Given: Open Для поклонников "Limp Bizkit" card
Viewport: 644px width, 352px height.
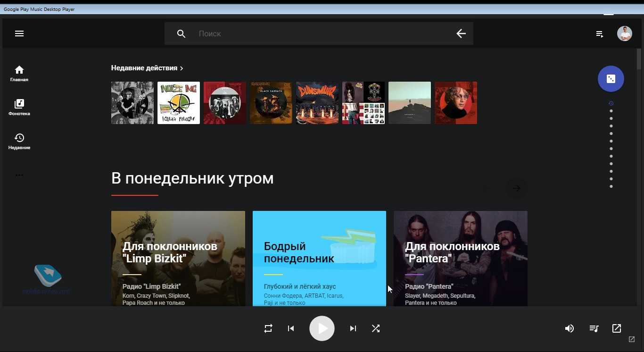Looking at the screenshot, I should pyautogui.click(x=178, y=259).
